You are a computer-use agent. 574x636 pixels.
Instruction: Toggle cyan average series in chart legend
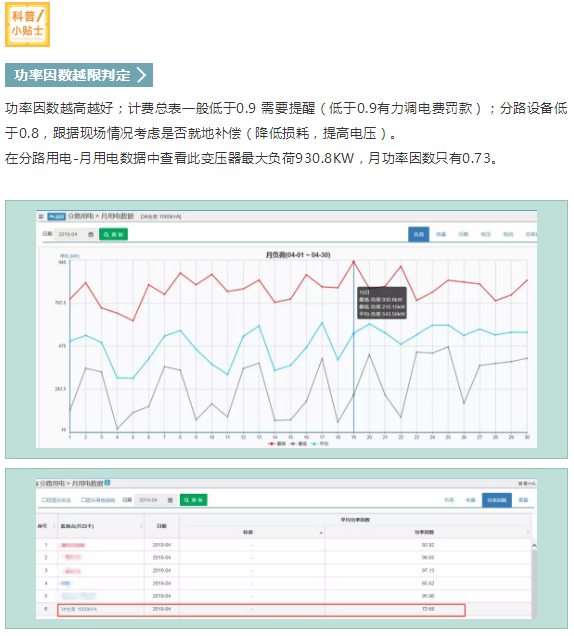(320, 444)
